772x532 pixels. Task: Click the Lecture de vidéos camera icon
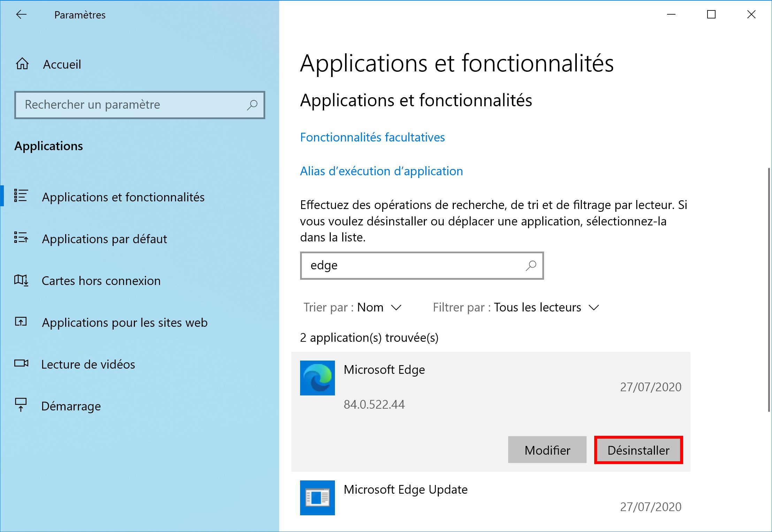tap(21, 364)
